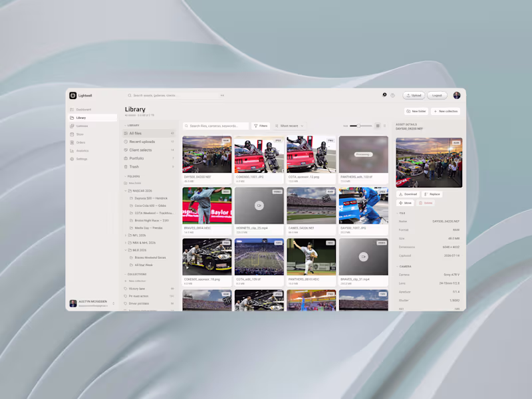
Task: Collapse the COLLECTIONS section
Action: pyautogui.click(x=125, y=274)
